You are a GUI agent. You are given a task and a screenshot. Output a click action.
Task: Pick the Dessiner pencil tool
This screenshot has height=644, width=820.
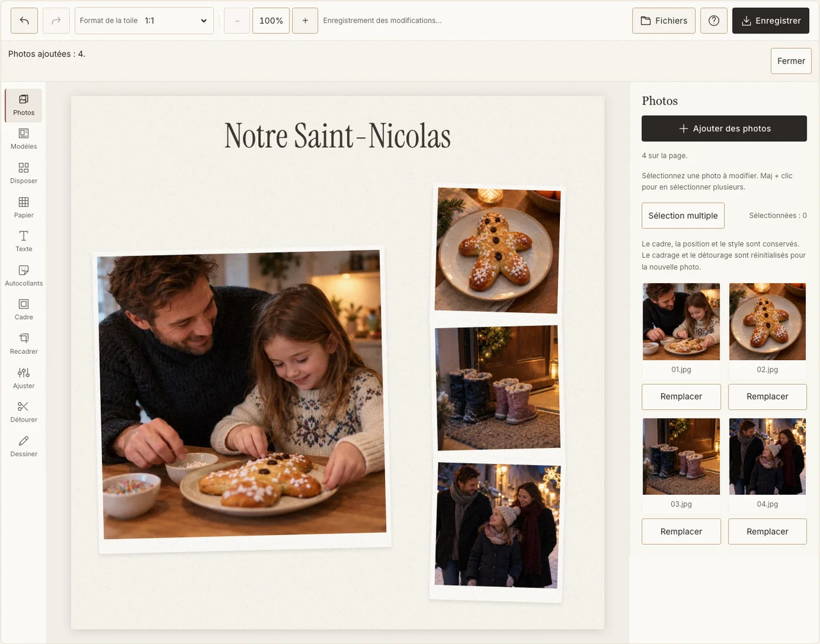tap(24, 446)
